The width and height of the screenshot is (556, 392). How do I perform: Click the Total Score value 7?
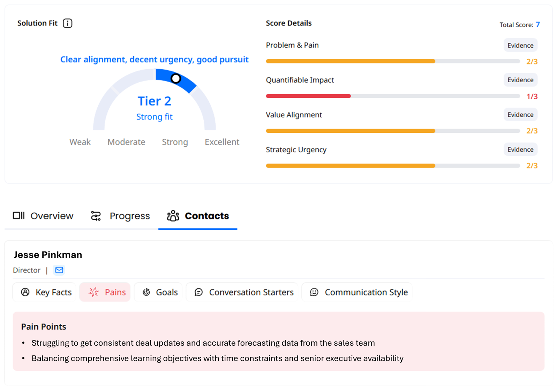tap(538, 24)
